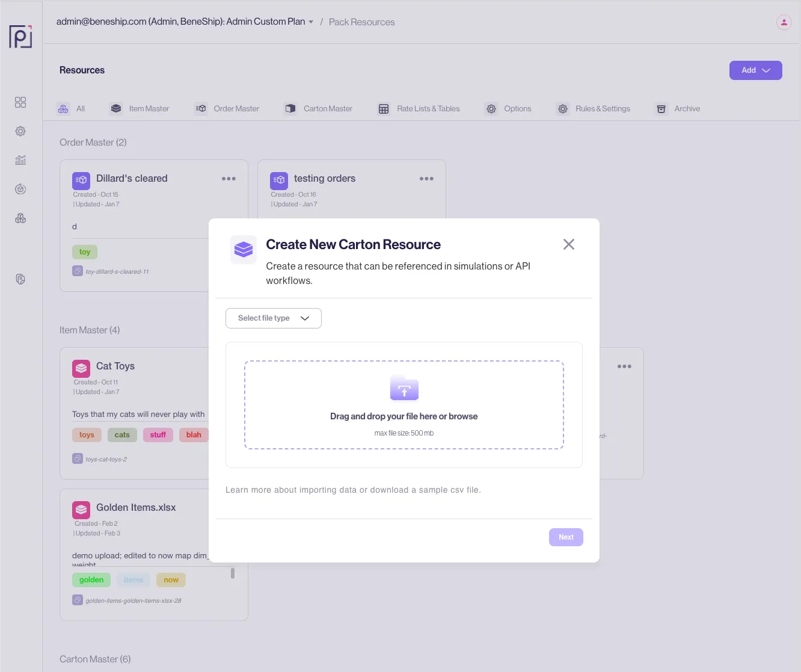Click the drag and drop file area
Viewport: 801px width, 672px height.
pyautogui.click(x=404, y=405)
